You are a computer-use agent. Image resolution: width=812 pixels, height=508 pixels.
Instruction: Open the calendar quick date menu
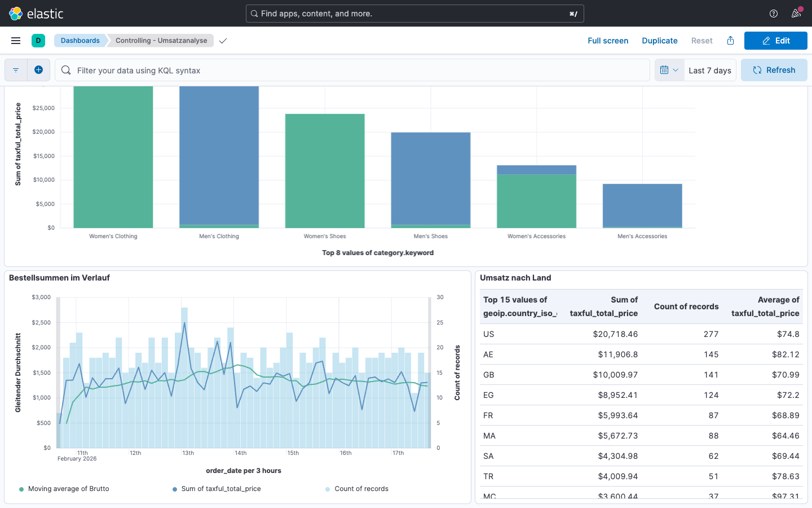669,70
